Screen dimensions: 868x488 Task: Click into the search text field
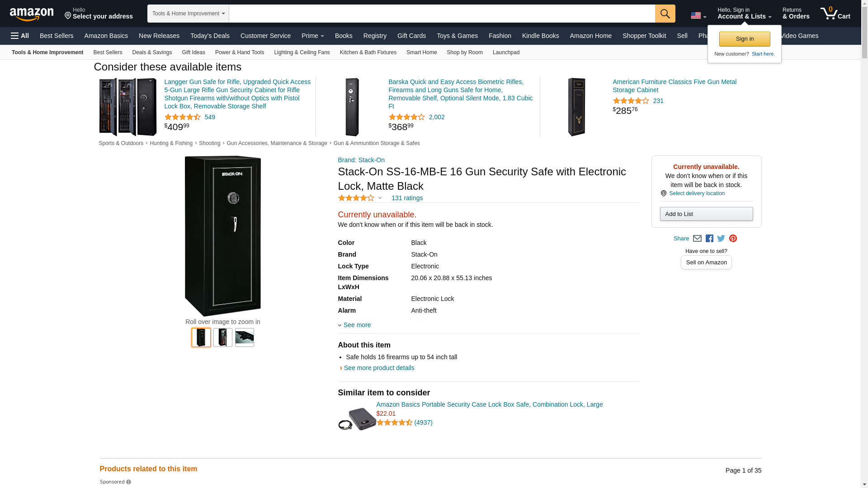click(441, 14)
